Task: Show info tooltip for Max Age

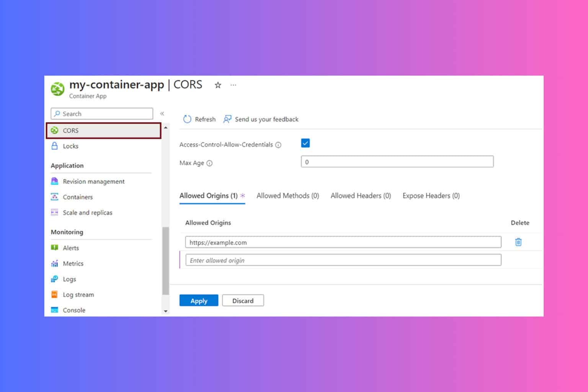Action: [x=209, y=163]
